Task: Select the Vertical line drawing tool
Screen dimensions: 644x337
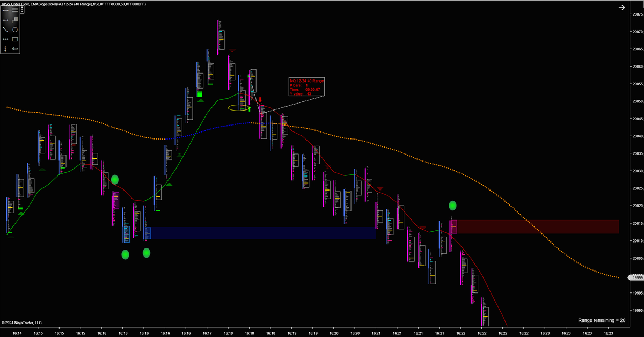Action: pos(5,49)
